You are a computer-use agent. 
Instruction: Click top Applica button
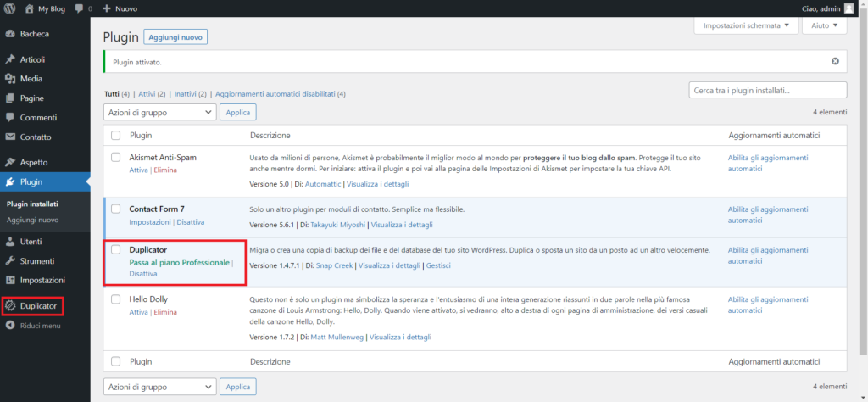tap(238, 113)
